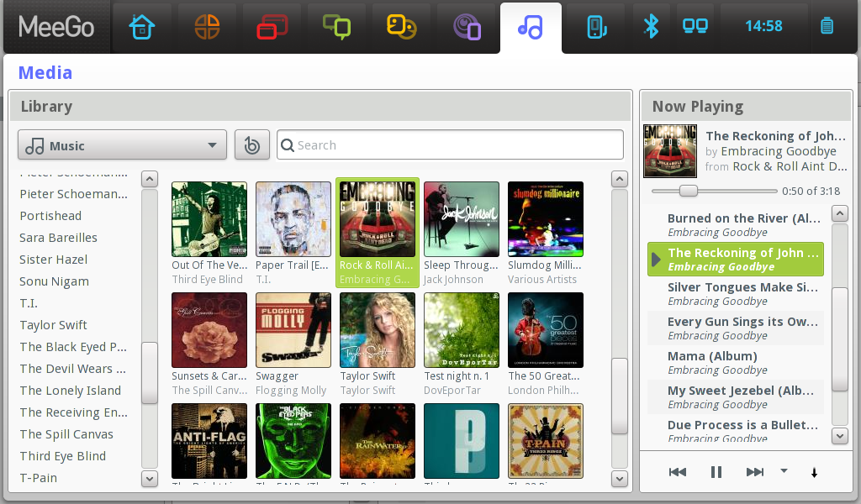The height and width of the screenshot is (504, 861).
Task: Open the green status chat icon
Action: point(336,27)
